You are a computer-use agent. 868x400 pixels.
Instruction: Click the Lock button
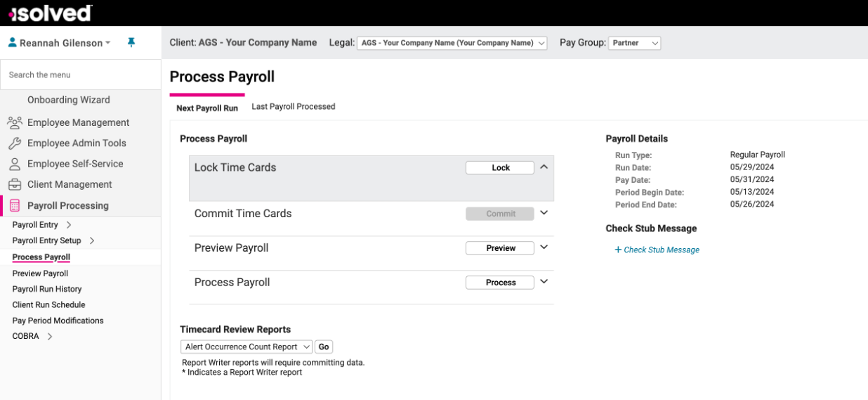tap(500, 168)
